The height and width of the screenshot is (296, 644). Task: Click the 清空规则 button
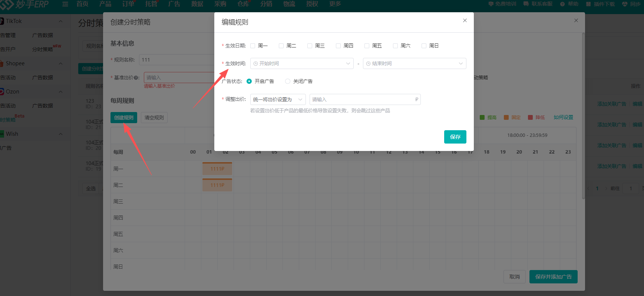point(154,118)
